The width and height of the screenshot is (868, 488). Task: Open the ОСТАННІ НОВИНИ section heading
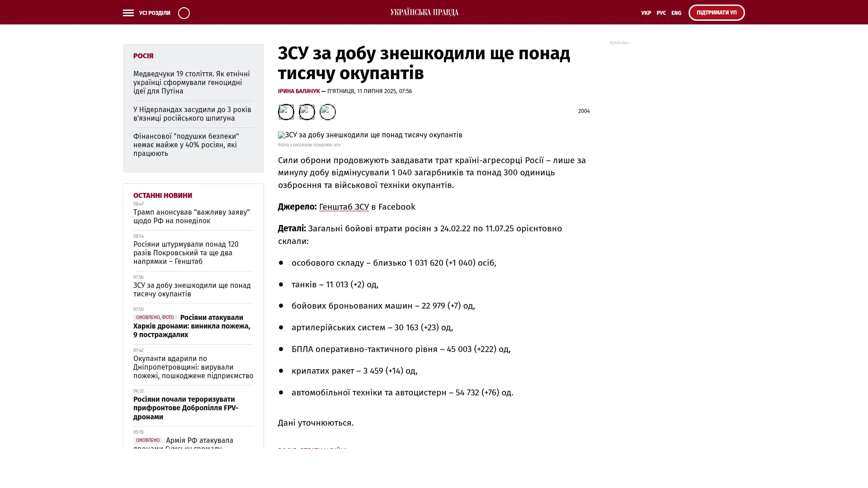click(x=162, y=196)
